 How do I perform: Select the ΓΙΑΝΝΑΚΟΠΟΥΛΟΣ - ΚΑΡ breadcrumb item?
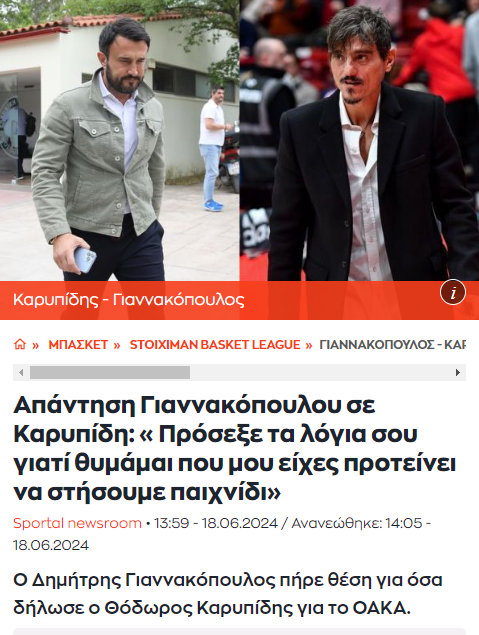tap(392, 345)
